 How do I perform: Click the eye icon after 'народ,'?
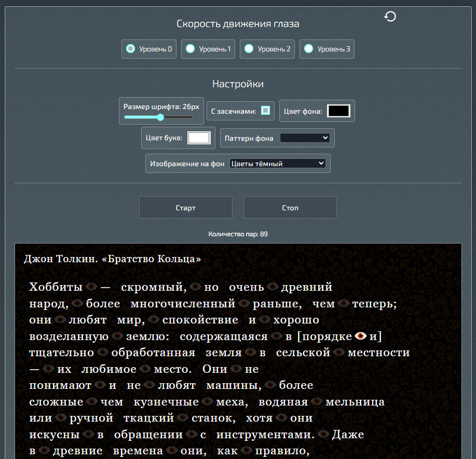(77, 303)
